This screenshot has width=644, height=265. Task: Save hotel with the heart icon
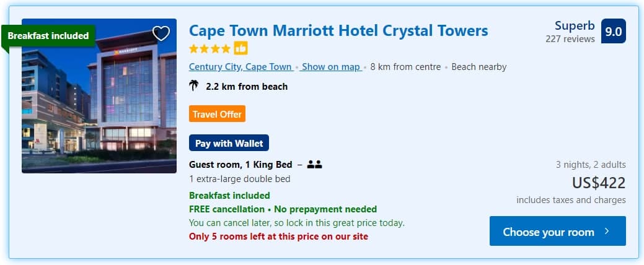[x=161, y=33]
